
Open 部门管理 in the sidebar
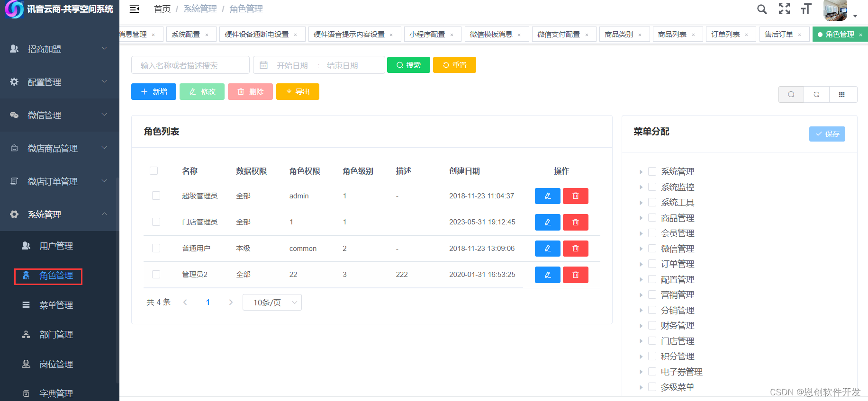point(60,334)
